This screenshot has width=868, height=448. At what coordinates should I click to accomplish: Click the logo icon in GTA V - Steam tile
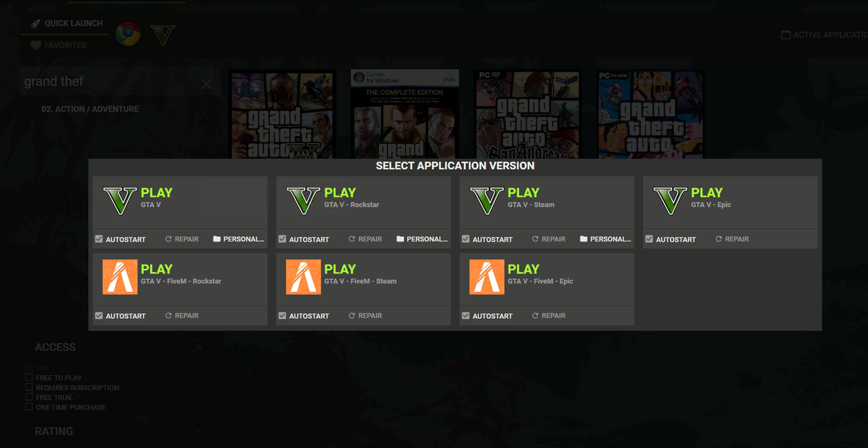pos(487,201)
